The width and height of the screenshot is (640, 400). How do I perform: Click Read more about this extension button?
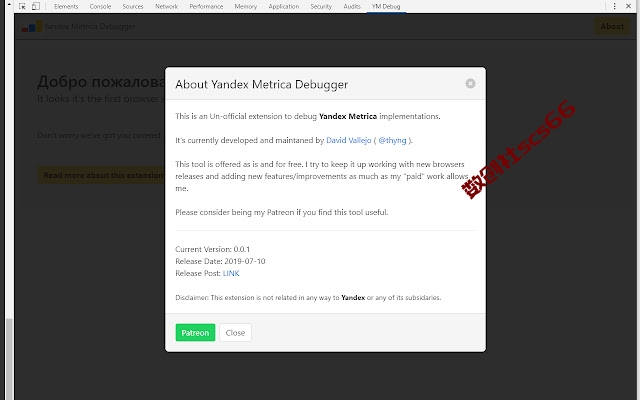(x=102, y=175)
